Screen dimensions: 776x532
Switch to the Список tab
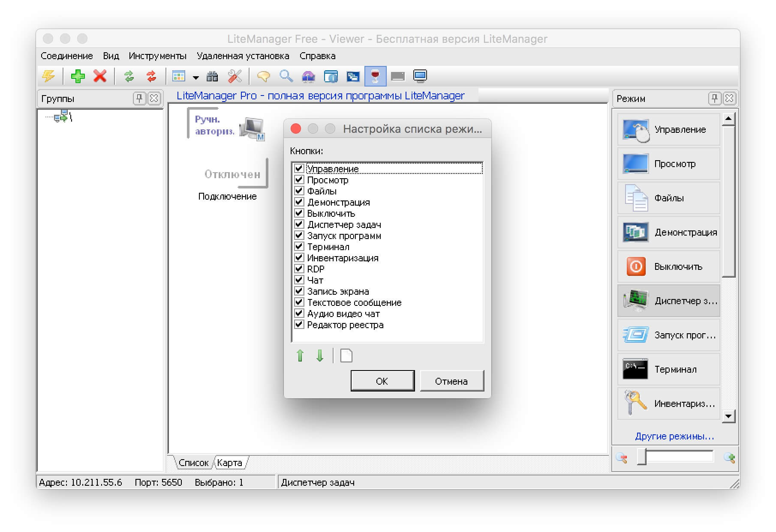pyautogui.click(x=193, y=463)
